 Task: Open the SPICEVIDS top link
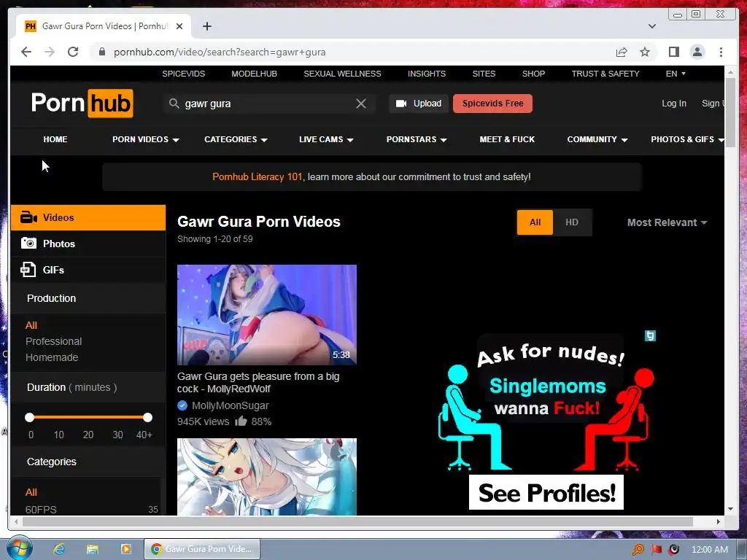183,74
